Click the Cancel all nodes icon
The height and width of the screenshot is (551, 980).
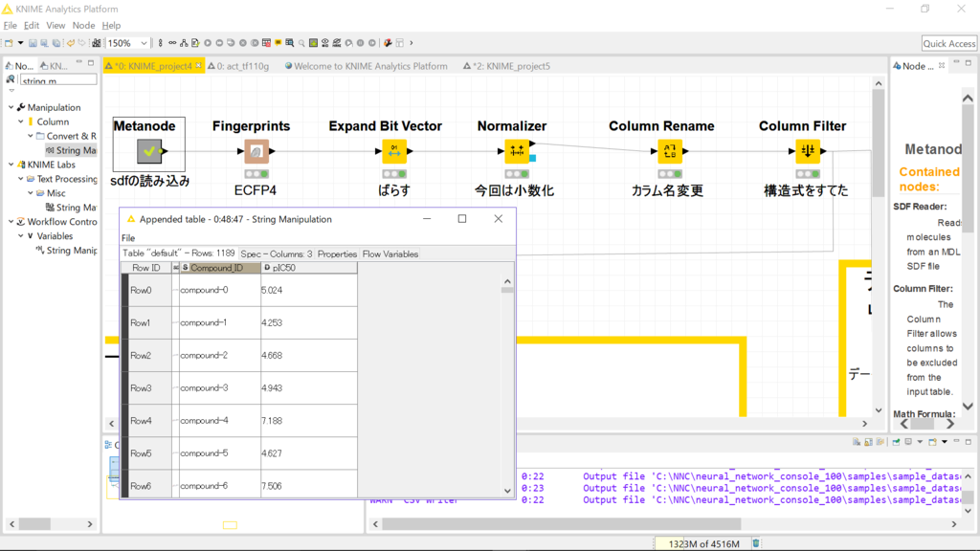(x=255, y=43)
